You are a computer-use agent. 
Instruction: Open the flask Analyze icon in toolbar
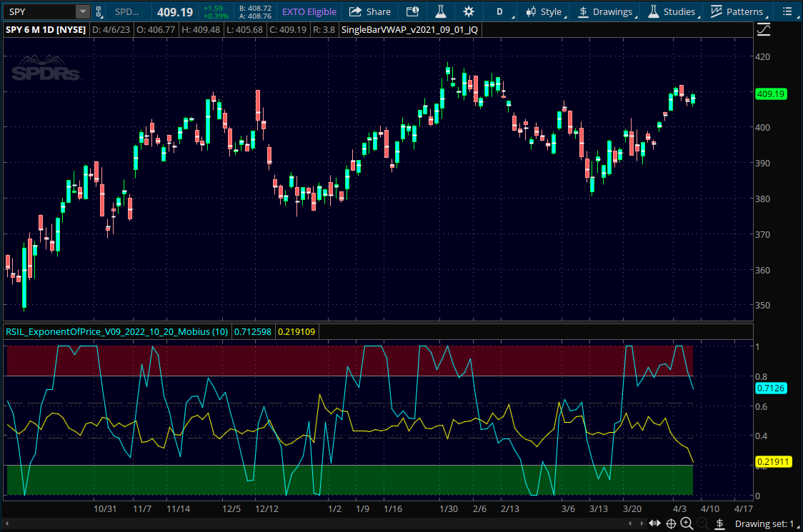click(440, 11)
